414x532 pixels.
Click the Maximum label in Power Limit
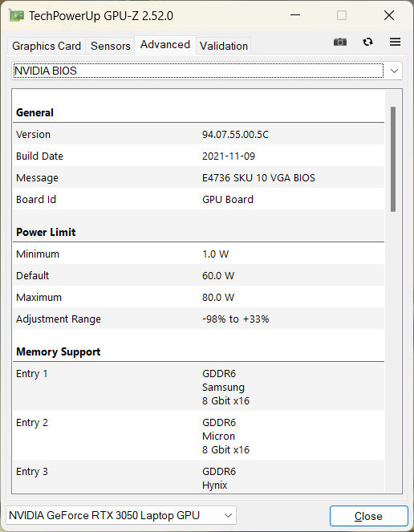(x=39, y=298)
